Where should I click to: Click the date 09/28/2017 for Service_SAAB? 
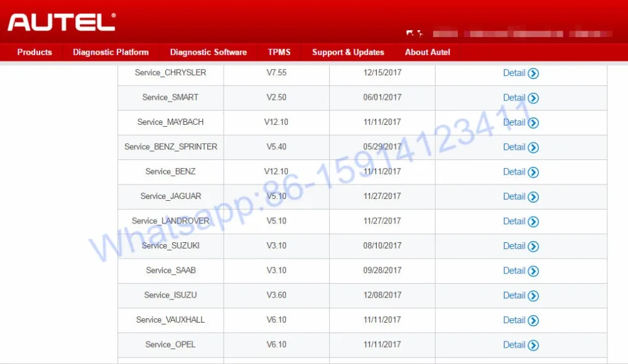pos(382,270)
